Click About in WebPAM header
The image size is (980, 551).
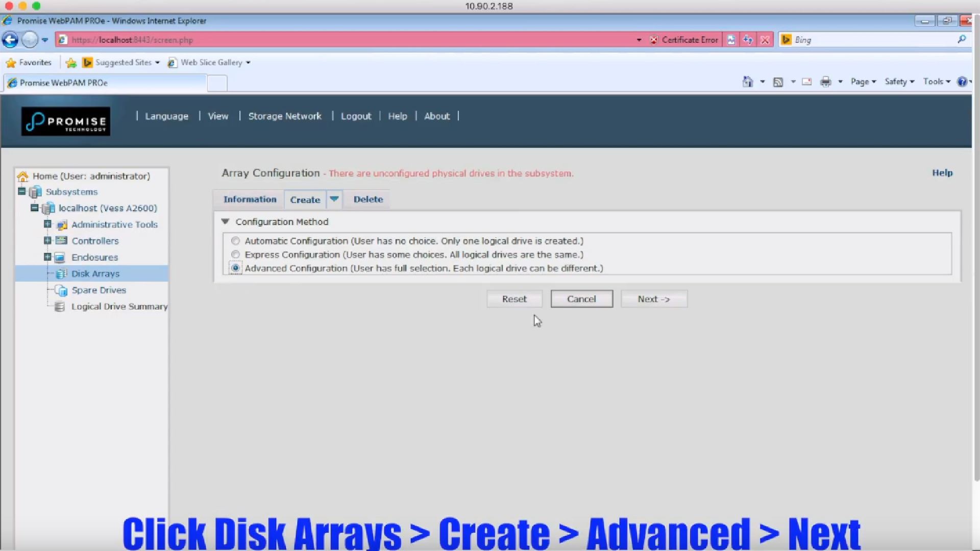coord(437,116)
